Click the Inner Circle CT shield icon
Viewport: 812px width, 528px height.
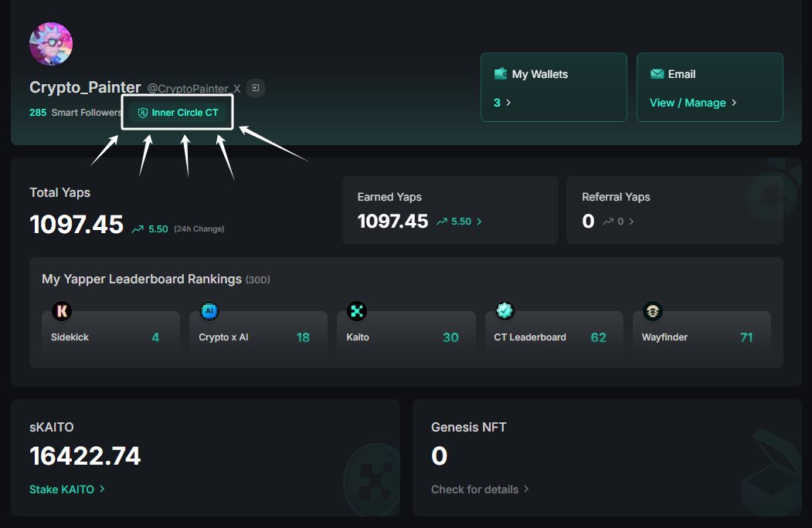coord(143,113)
